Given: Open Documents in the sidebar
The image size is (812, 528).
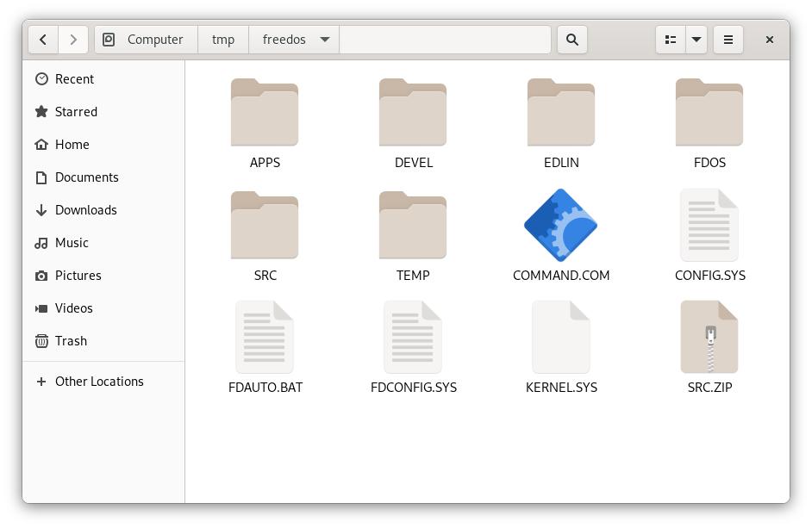Looking at the screenshot, I should point(103,177).
